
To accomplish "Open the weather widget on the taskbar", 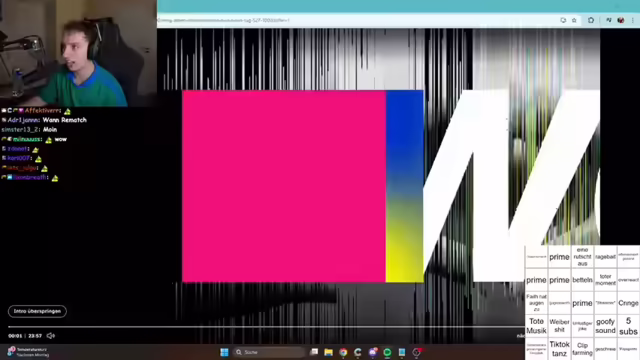I will click(28, 352).
